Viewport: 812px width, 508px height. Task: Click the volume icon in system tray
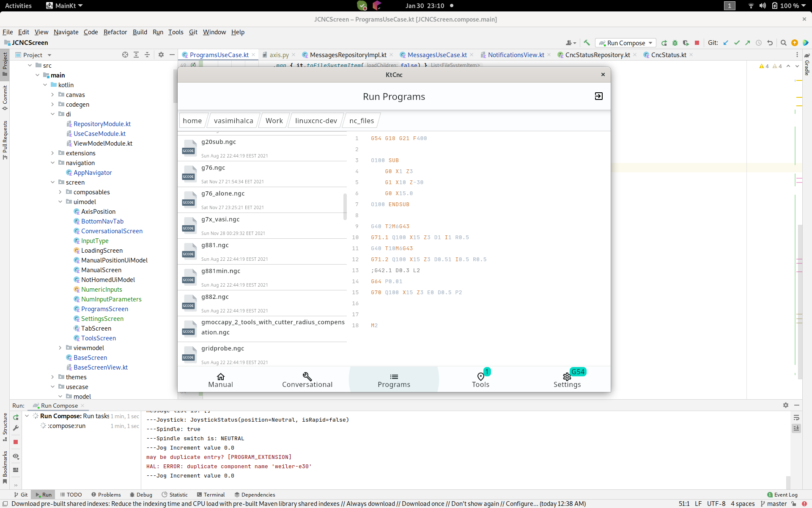(x=763, y=6)
